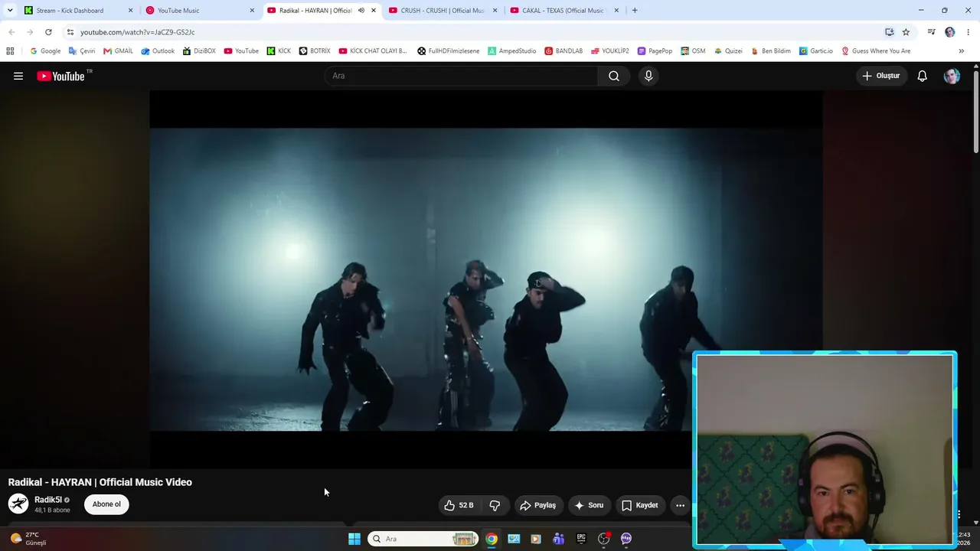Close the YouTube Music tab
The image size is (980, 551).
pyautogui.click(x=252, y=11)
